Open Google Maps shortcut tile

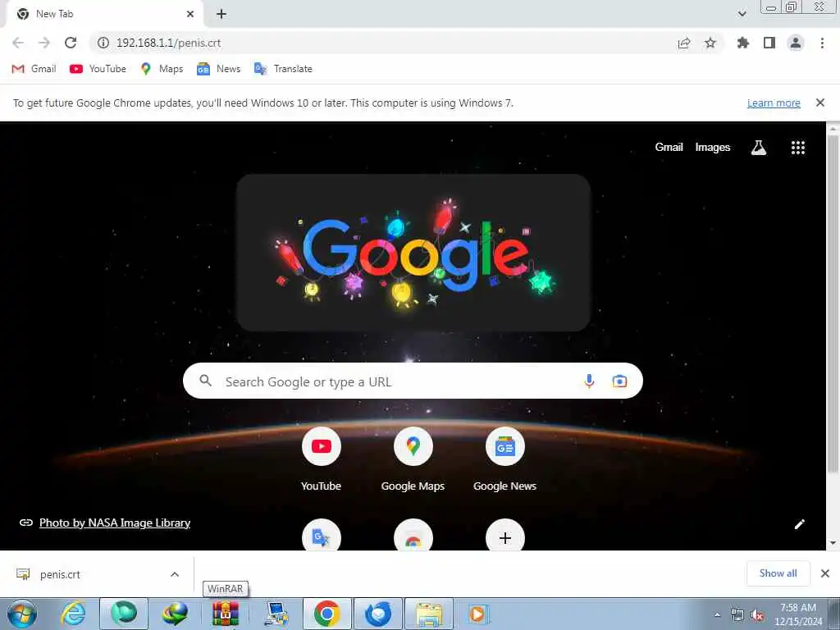(x=413, y=459)
